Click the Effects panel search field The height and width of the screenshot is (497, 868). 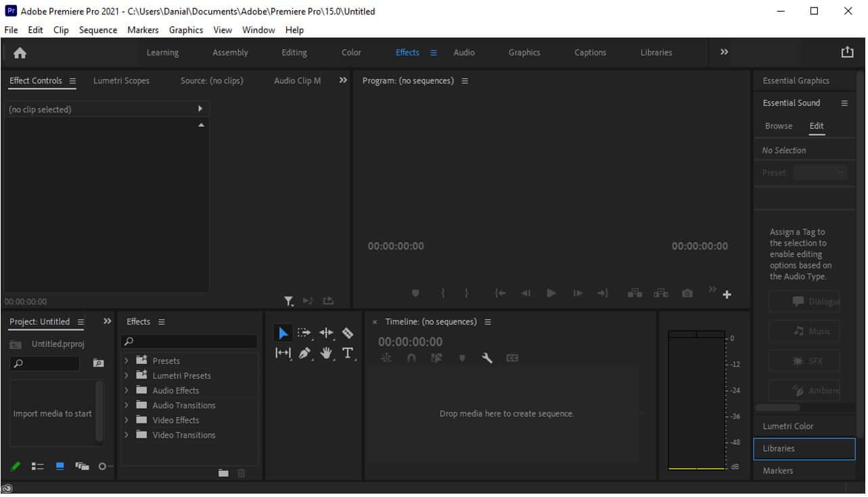coord(189,341)
